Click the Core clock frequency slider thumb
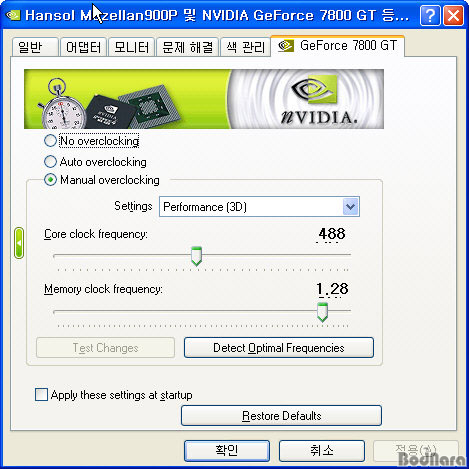The width and height of the screenshot is (469, 469). tap(196, 256)
